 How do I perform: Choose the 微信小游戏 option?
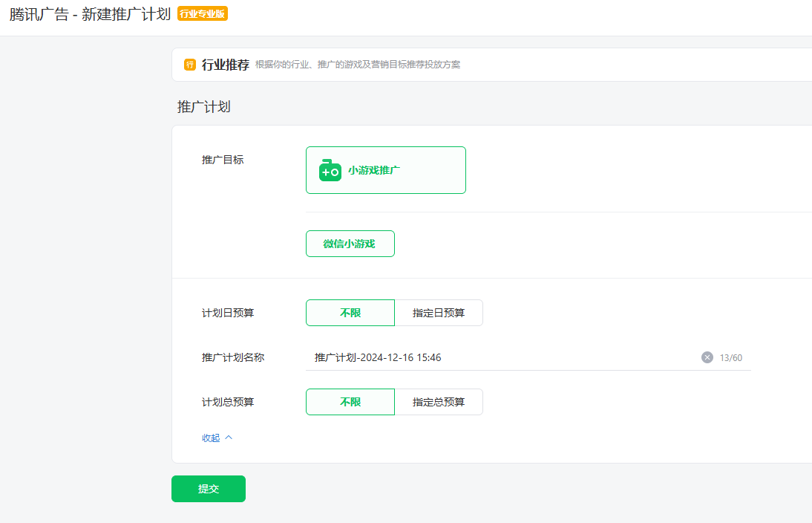click(350, 244)
